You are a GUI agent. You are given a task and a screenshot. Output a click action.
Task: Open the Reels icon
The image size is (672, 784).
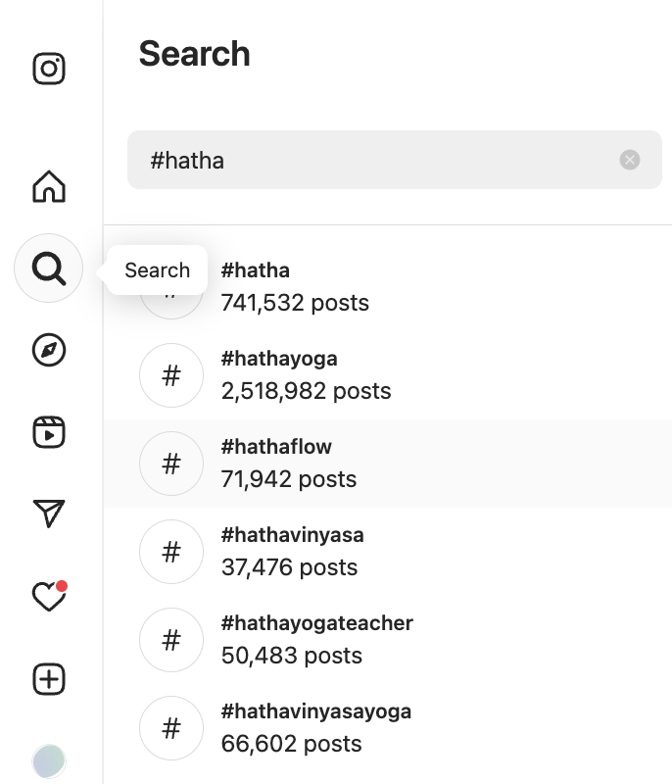point(49,432)
